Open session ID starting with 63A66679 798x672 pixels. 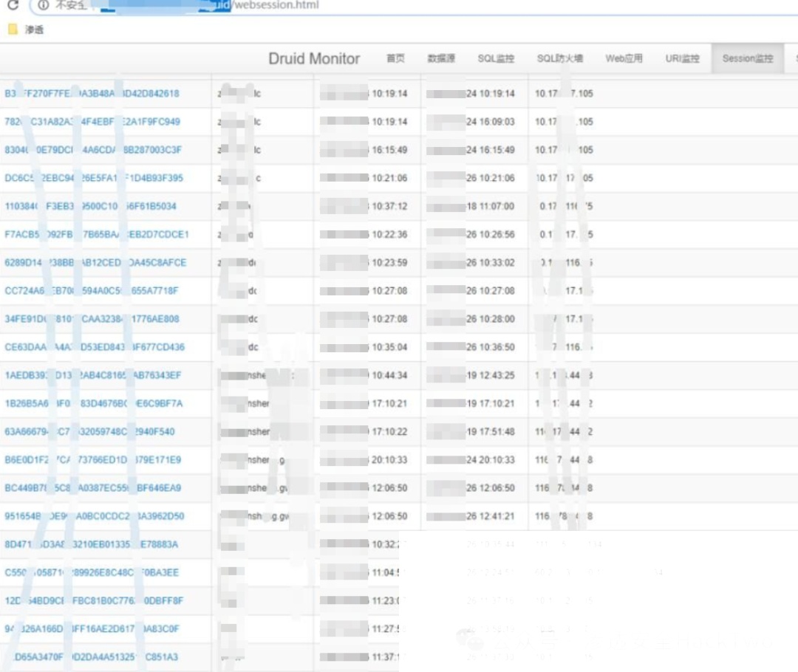click(x=89, y=431)
